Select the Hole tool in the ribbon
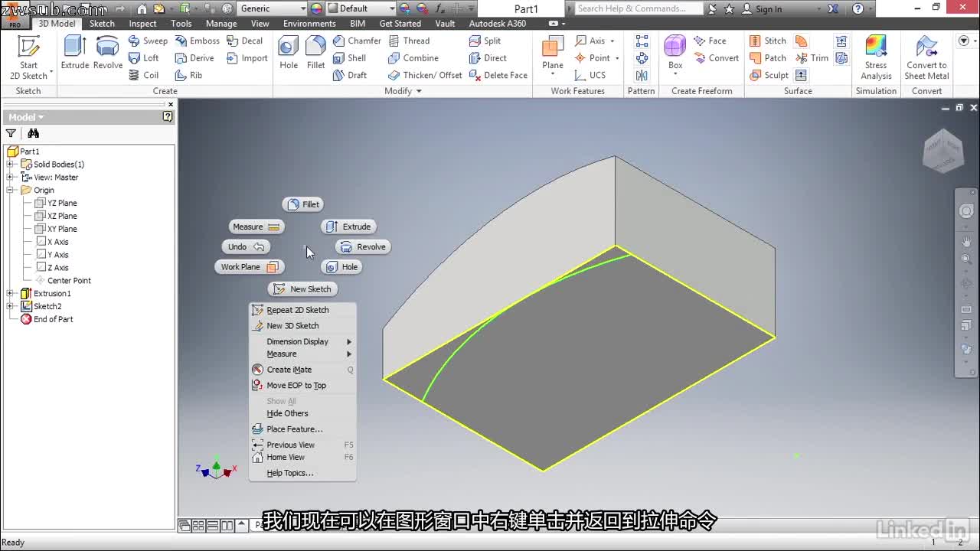The height and width of the screenshot is (551, 980). (289, 52)
